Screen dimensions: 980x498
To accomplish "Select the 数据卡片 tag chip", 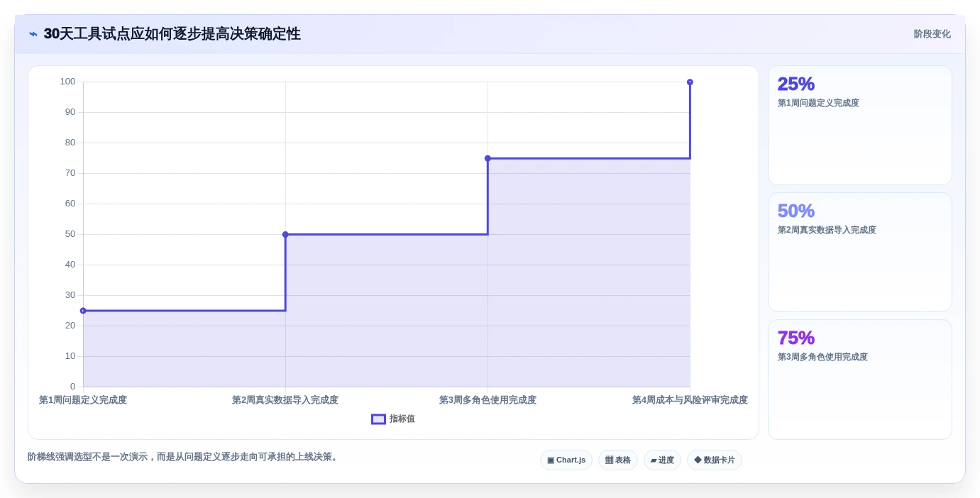I will pos(715,460).
